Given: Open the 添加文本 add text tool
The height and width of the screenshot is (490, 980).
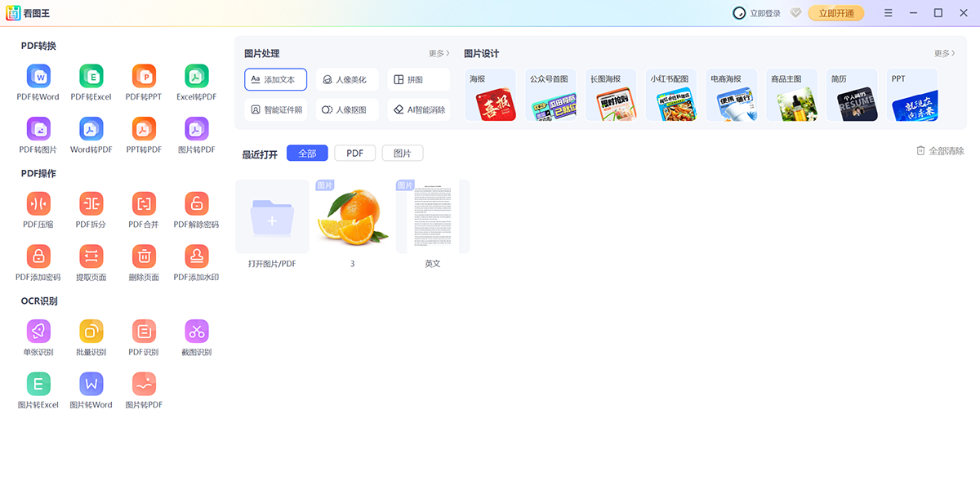Looking at the screenshot, I should (275, 79).
